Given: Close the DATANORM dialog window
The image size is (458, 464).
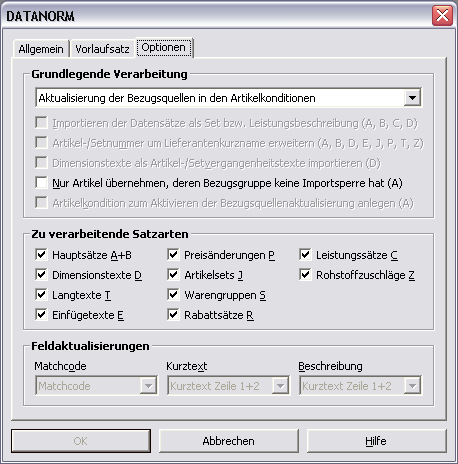Looking at the screenshot, I should [442, 15].
